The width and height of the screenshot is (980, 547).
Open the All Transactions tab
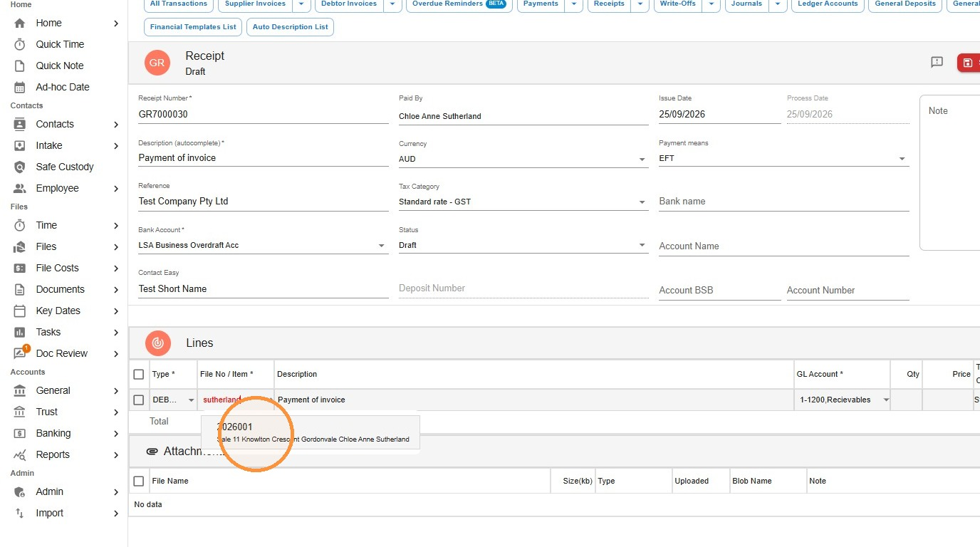pyautogui.click(x=179, y=4)
